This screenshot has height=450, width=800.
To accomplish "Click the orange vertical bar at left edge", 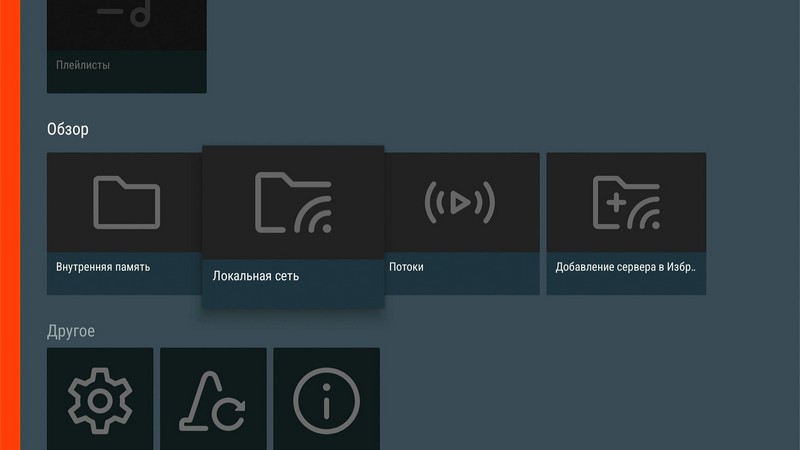I will (x=10, y=225).
